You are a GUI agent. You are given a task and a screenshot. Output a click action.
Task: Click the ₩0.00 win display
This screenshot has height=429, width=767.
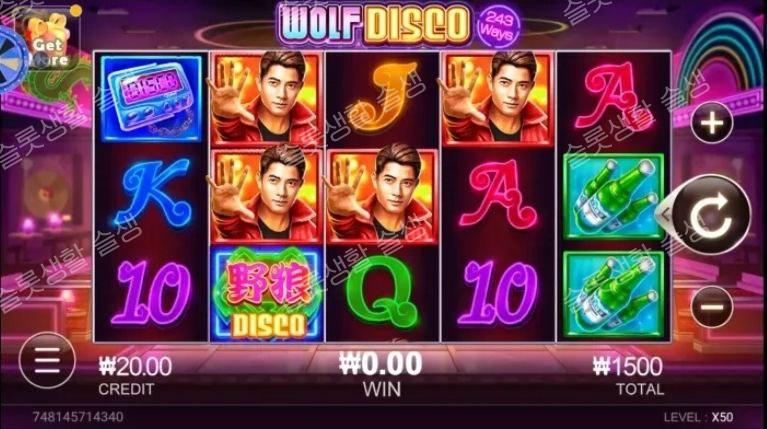381,363
